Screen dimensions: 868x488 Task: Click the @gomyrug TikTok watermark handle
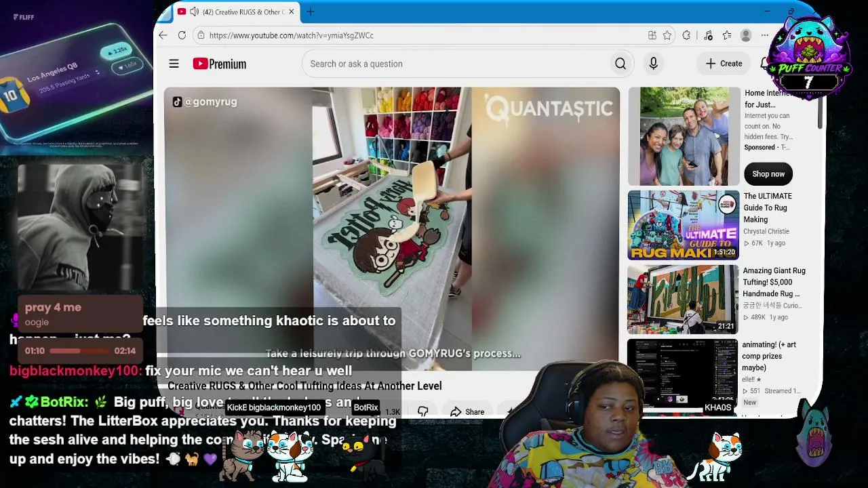pyautogui.click(x=204, y=102)
